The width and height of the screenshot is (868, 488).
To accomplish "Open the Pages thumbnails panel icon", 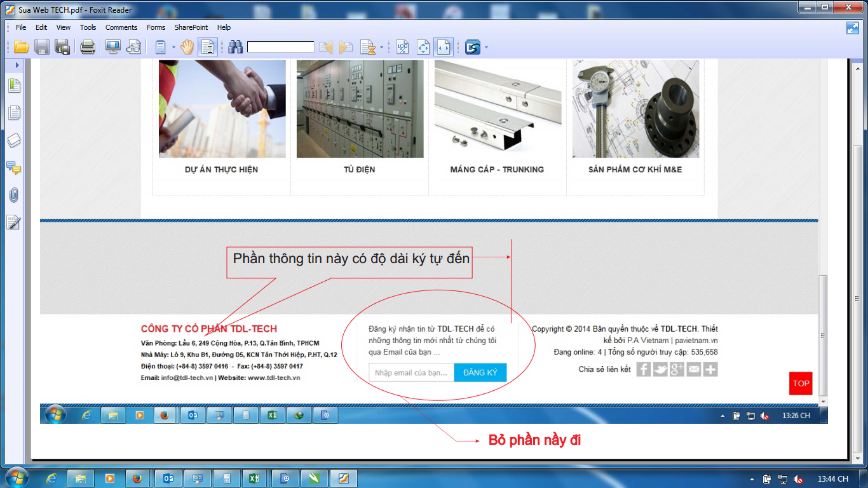I will click(14, 113).
